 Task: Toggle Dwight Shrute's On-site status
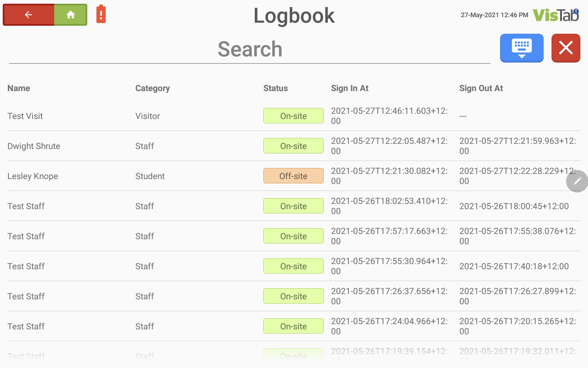tap(293, 146)
